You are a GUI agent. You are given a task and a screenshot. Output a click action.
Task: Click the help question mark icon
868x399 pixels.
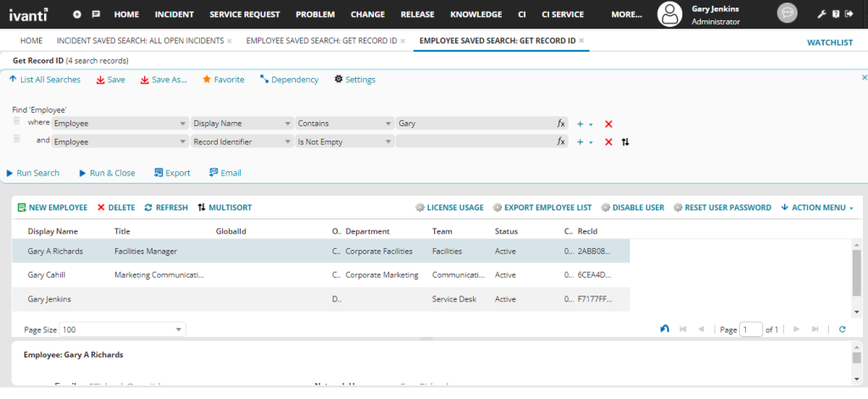836,14
